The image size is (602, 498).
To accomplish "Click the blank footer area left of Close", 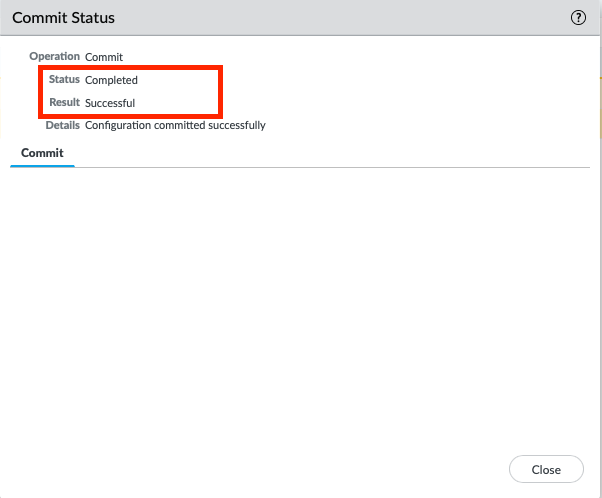I will [250, 469].
